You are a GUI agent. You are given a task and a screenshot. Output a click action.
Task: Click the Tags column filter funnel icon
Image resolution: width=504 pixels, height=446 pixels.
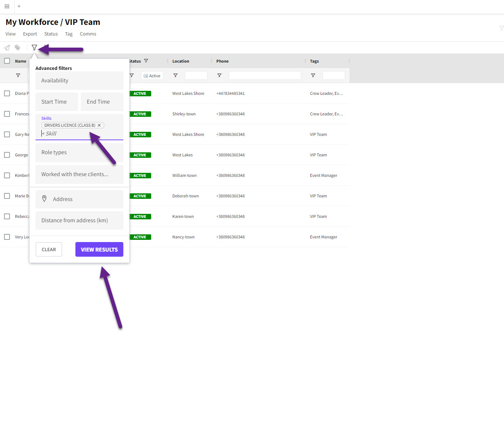(x=313, y=75)
